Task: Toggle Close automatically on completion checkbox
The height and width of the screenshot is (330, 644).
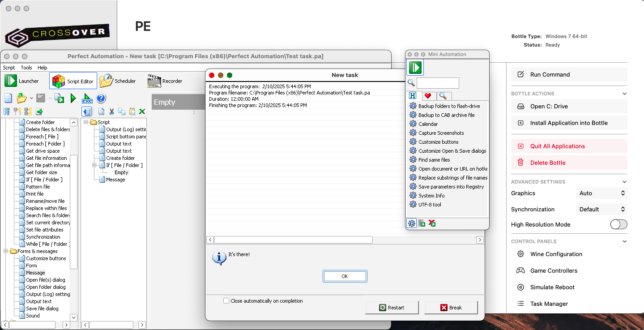Action: click(x=226, y=301)
